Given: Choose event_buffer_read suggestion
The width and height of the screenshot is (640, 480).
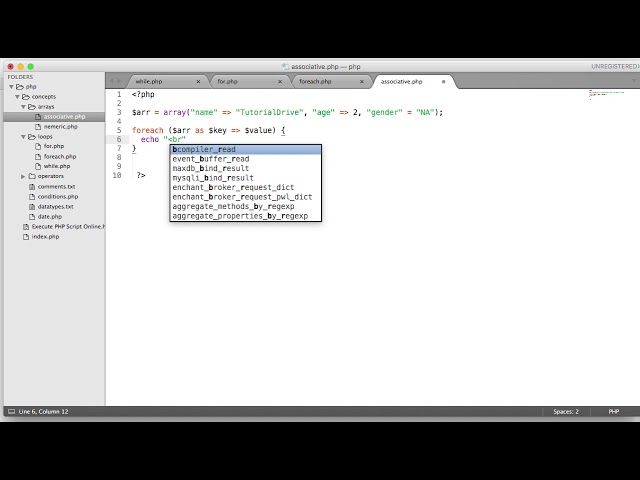Looking at the screenshot, I should coord(246,159).
